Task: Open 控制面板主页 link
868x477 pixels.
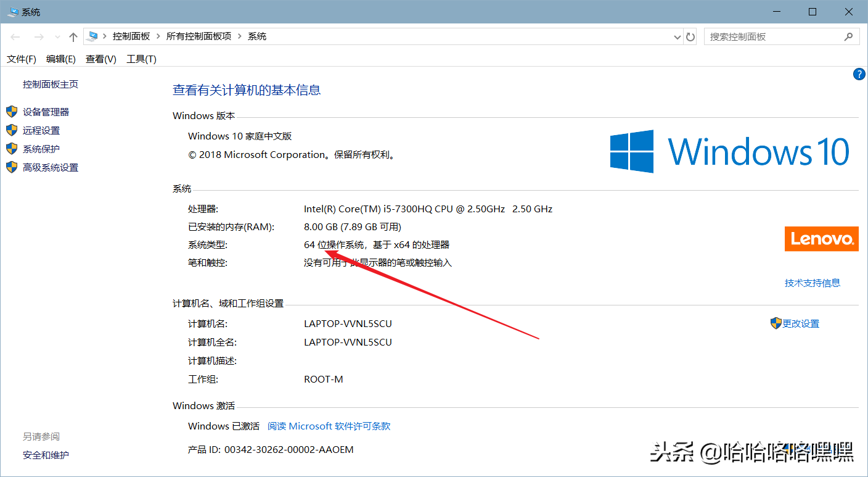Action: click(51, 85)
